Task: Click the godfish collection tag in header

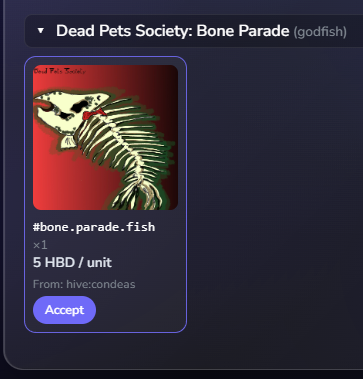Action: point(320,32)
